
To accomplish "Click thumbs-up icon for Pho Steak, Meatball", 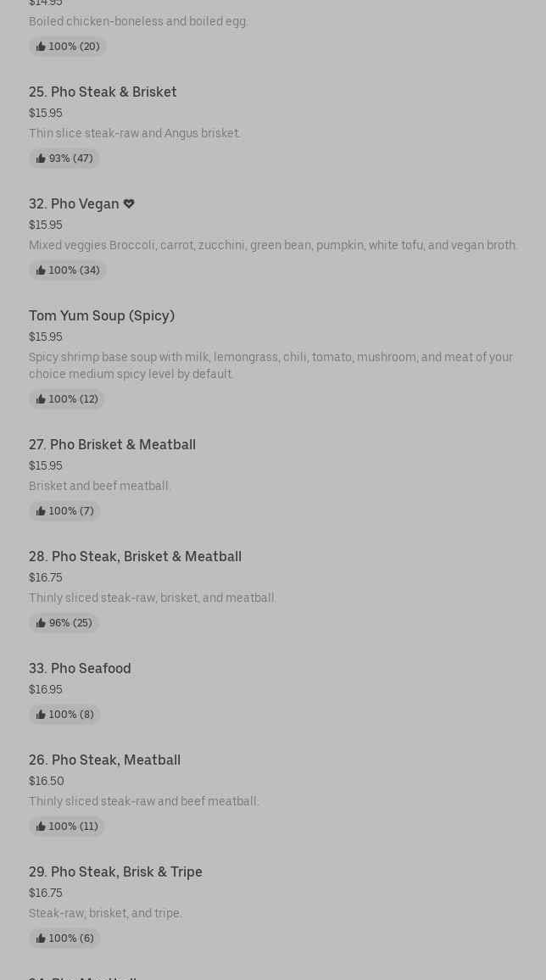I will coord(41,827).
